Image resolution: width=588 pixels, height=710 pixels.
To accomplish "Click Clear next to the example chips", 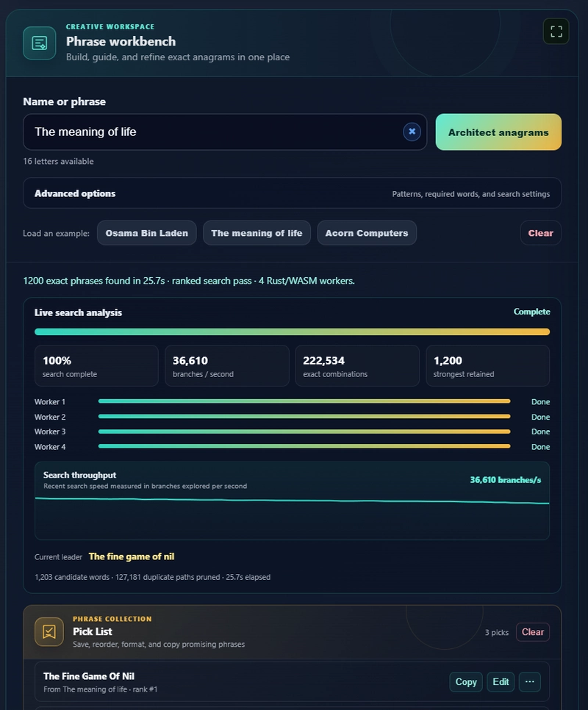I will click(540, 233).
